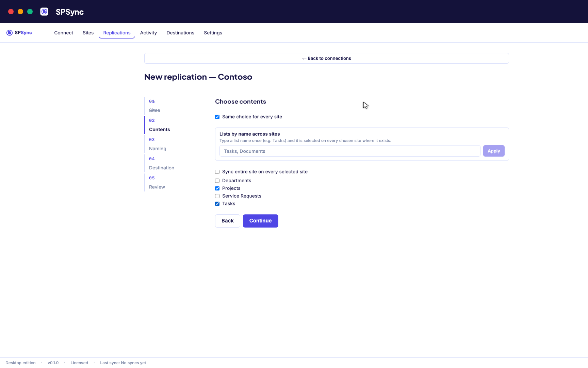Click 'Desktop edition' in status bar

click(x=20, y=363)
